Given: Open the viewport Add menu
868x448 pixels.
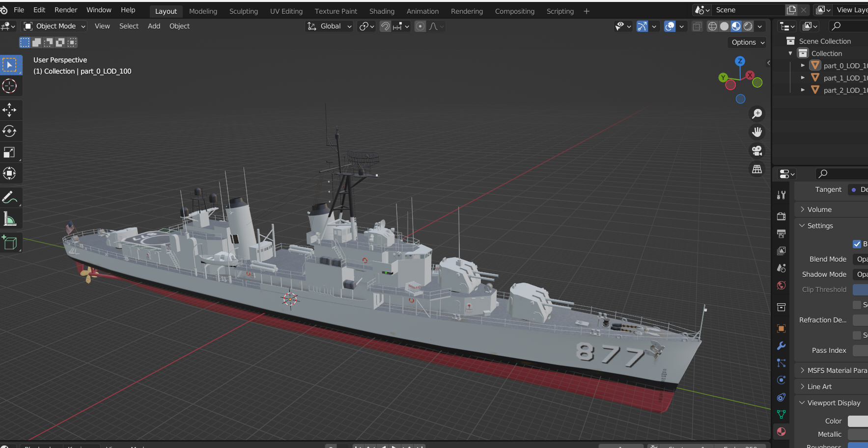Looking at the screenshot, I should [x=154, y=26].
